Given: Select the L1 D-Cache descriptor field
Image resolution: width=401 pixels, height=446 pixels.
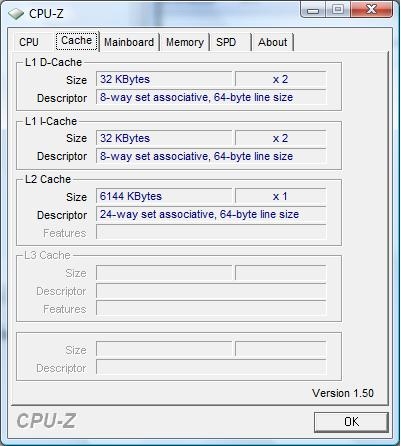Looking at the screenshot, I should (211, 97).
